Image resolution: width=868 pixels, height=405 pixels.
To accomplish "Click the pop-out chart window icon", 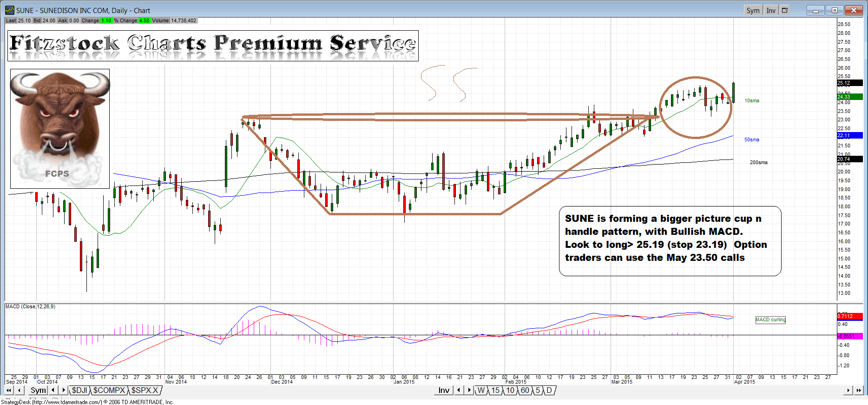I will point(785,10).
